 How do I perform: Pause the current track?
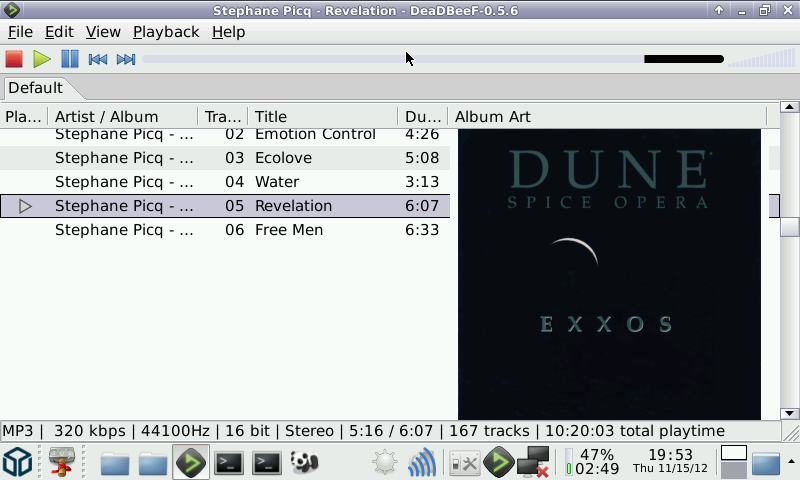tap(70, 59)
